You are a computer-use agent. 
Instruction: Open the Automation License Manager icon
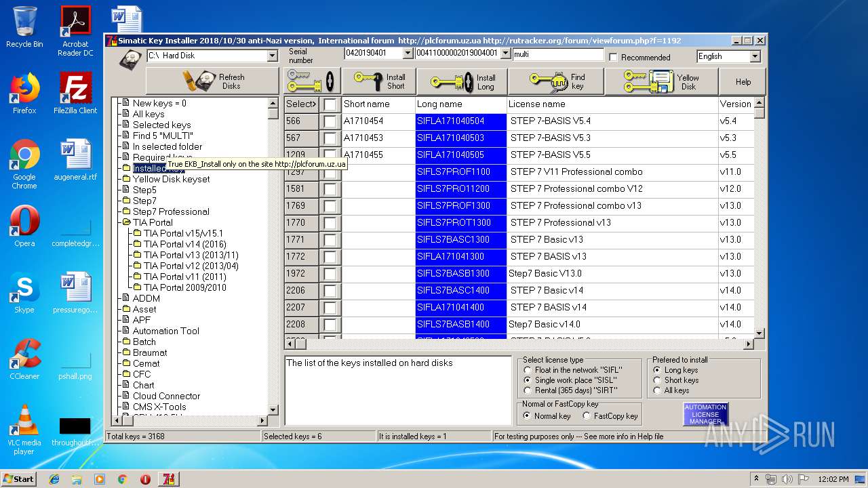click(x=705, y=414)
